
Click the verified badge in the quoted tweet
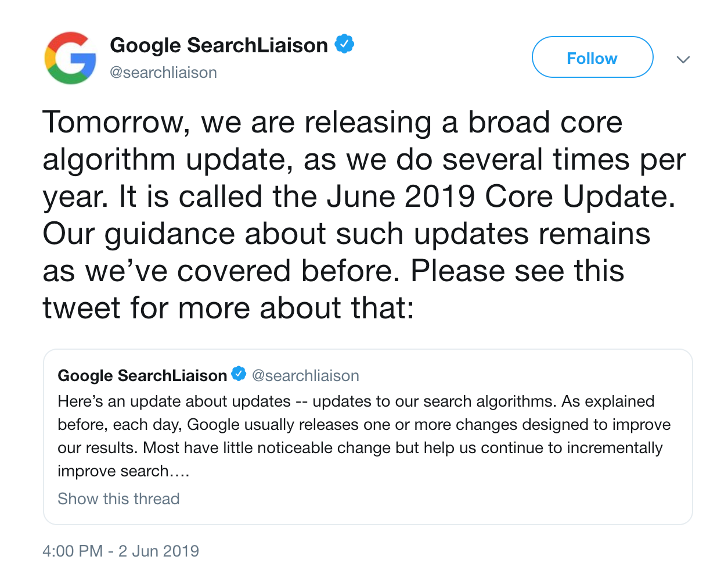click(x=239, y=374)
